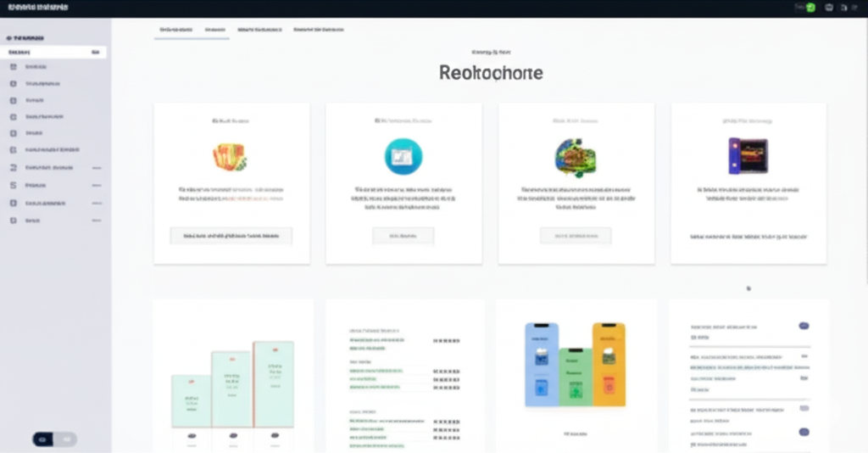This screenshot has height=453, width=868.
Task: Toggle the dark switch at the sidebar bottom
Action: click(54, 439)
